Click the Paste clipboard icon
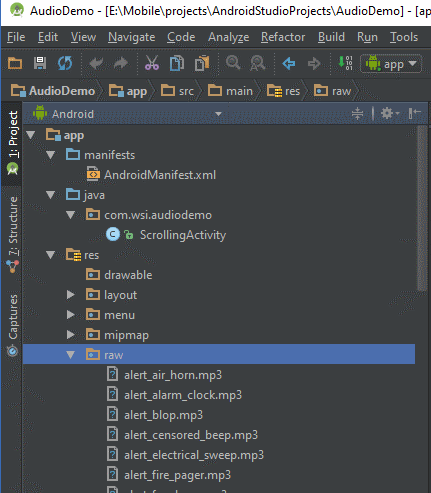Screen dimensions: 431x493 (x=202, y=63)
